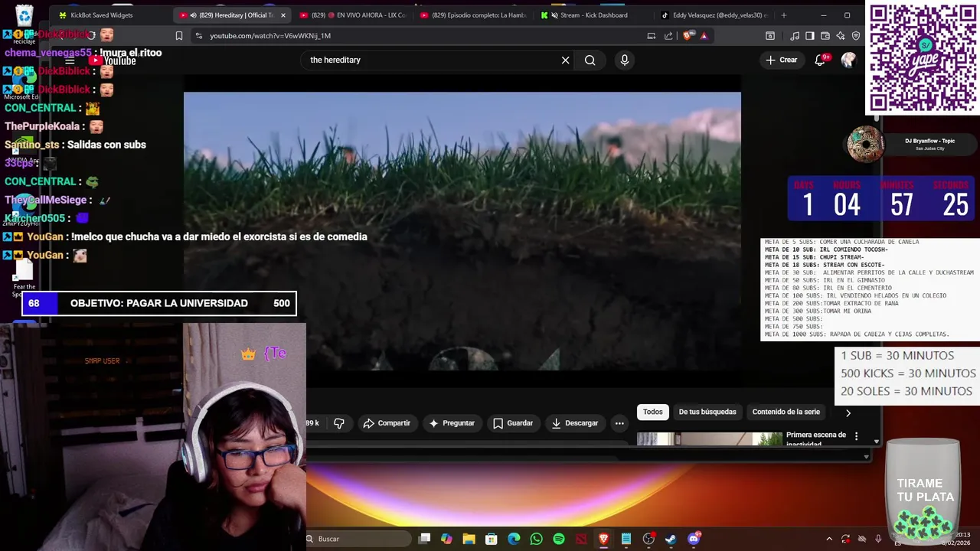
Task: Click the YouTube search magnifier button
Action: click(x=590, y=60)
